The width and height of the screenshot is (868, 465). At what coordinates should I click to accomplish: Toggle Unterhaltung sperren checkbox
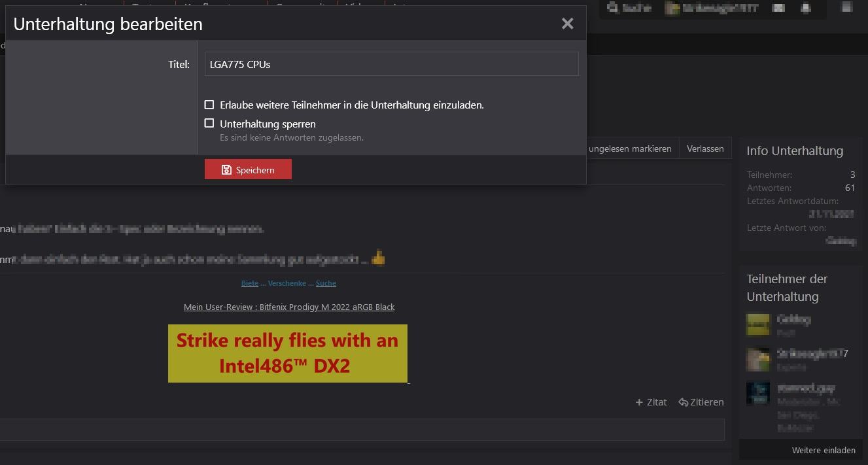209,123
